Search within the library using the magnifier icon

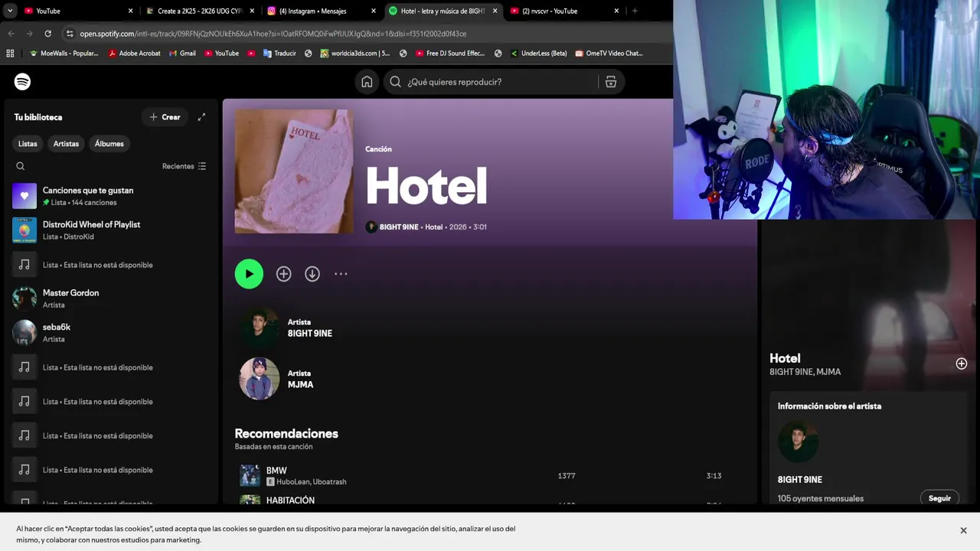coord(21,166)
